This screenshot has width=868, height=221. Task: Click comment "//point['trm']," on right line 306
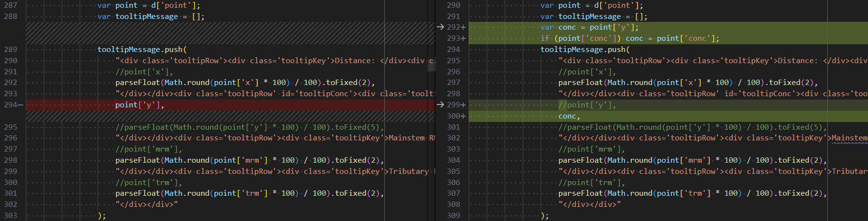click(591, 183)
